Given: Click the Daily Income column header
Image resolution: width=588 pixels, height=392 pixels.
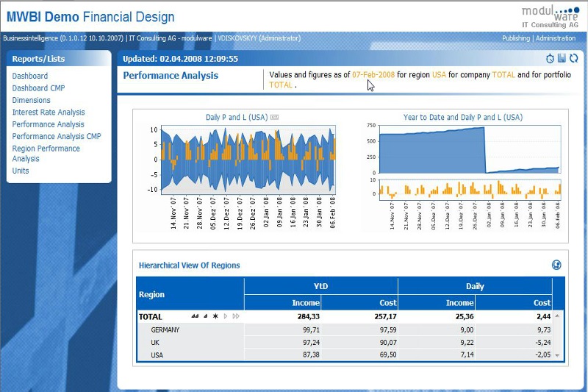Looking at the screenshot, I should [x=437, y=302].
